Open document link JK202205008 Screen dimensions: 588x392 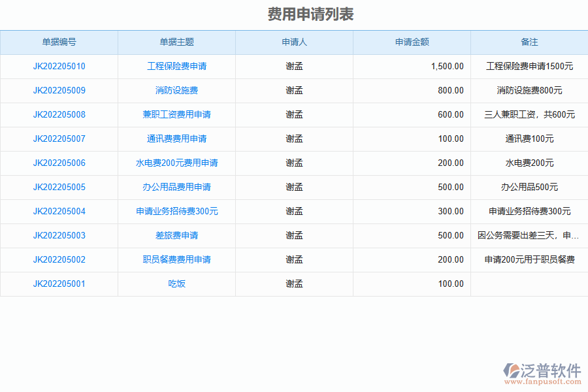pyautogui.click(x=59, y=115)
